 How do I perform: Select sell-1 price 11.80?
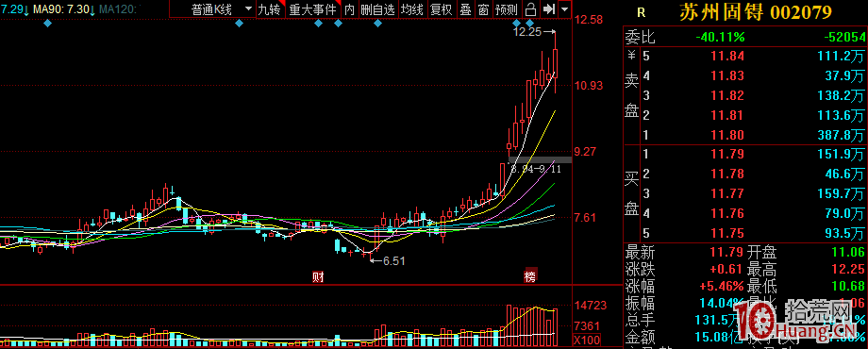727,136
